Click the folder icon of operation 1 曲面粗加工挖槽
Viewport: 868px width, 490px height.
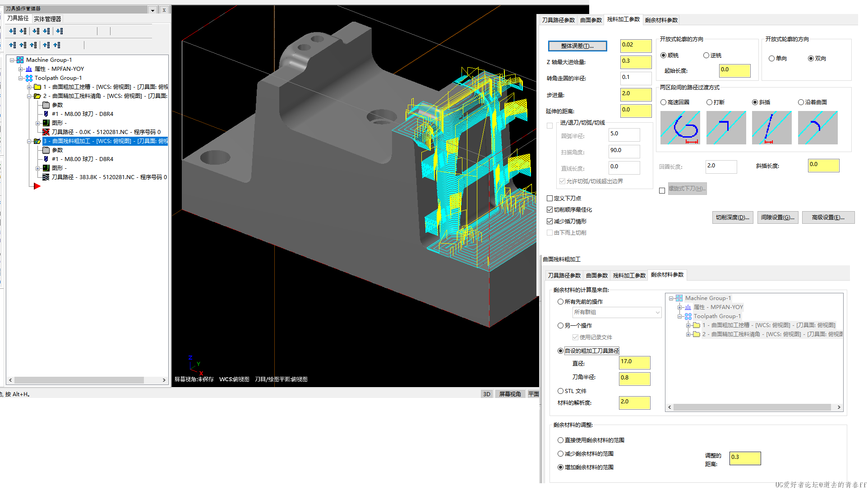[37, 87]
